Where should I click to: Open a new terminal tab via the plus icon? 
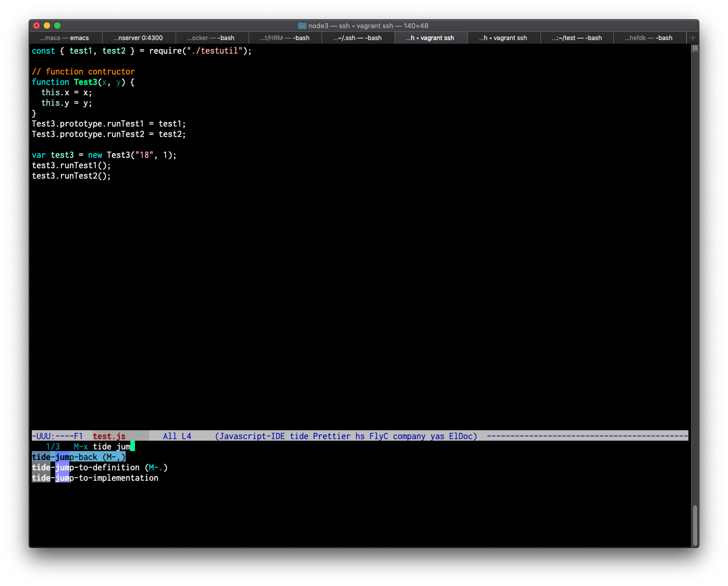coord(693,38)
